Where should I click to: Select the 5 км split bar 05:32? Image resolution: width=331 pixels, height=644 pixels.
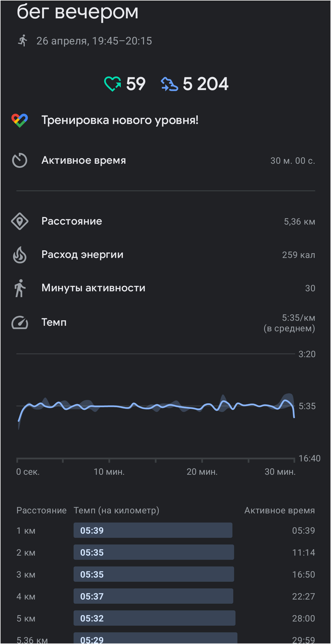(x=154, y=618)
